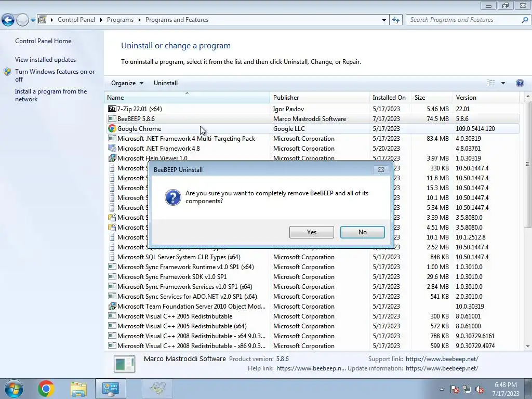Viewport: 532px width, 399px height.
Task: Open Help with the question mark icon
Action: tap(520, 83)
